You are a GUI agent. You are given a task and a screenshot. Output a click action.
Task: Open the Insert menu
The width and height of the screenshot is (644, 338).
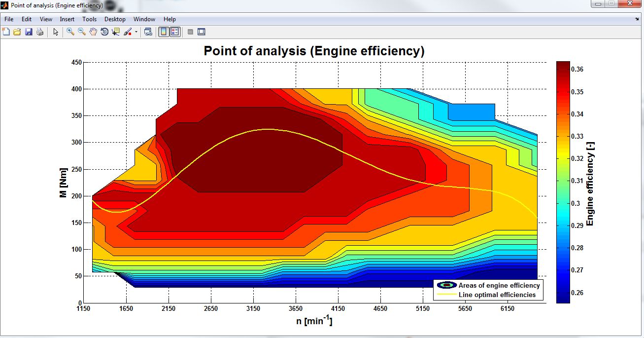[67, 19]
